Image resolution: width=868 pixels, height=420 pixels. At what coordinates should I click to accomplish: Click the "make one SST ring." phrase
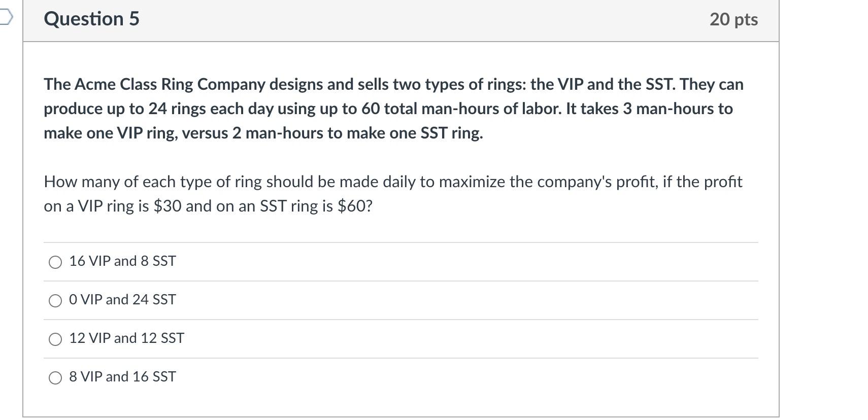point(415,133)
